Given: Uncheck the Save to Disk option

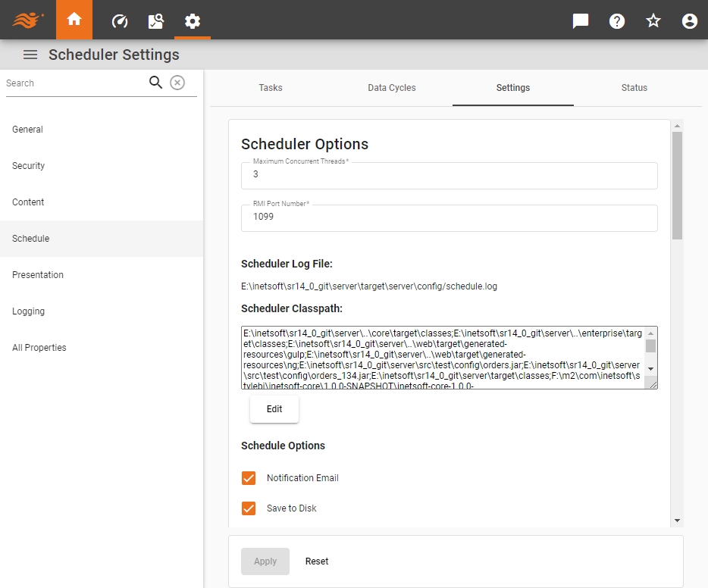Looking at the screenshot, I should pos(249,508).
